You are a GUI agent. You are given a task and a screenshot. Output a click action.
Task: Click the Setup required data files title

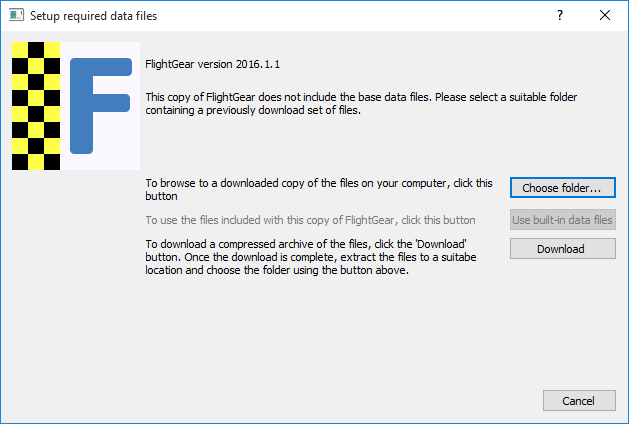tap(93, 16)
